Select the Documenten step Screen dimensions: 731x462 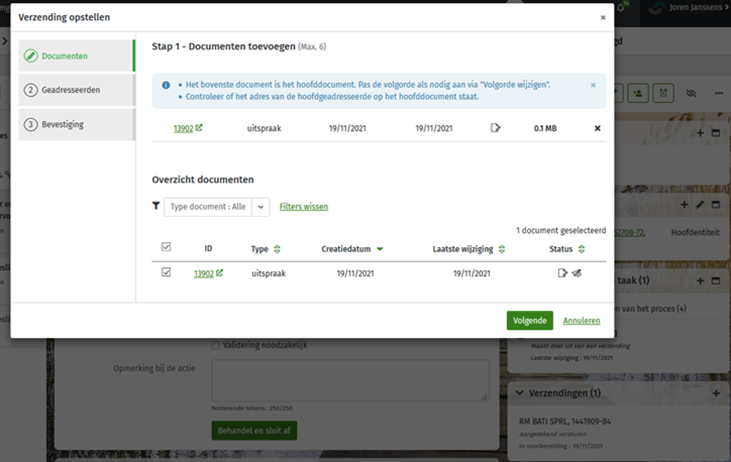77,56
